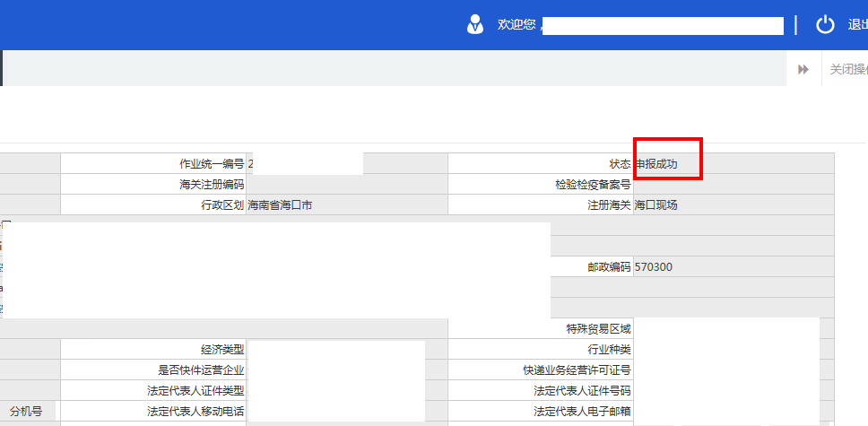The height and width of the screenshot is (426, 868).
Task: Click the 是否快件运营企业 label
Action: [201, 370]
